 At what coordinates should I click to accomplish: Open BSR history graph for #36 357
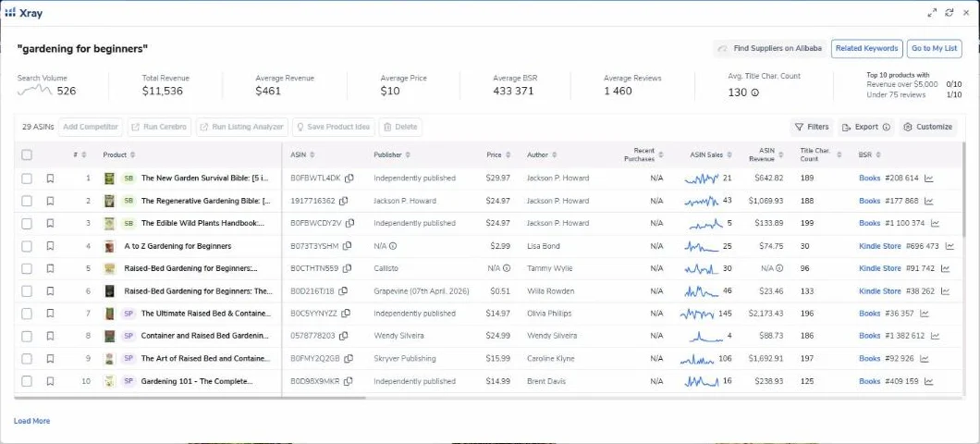pyautogui.click(x=925, y=314)
